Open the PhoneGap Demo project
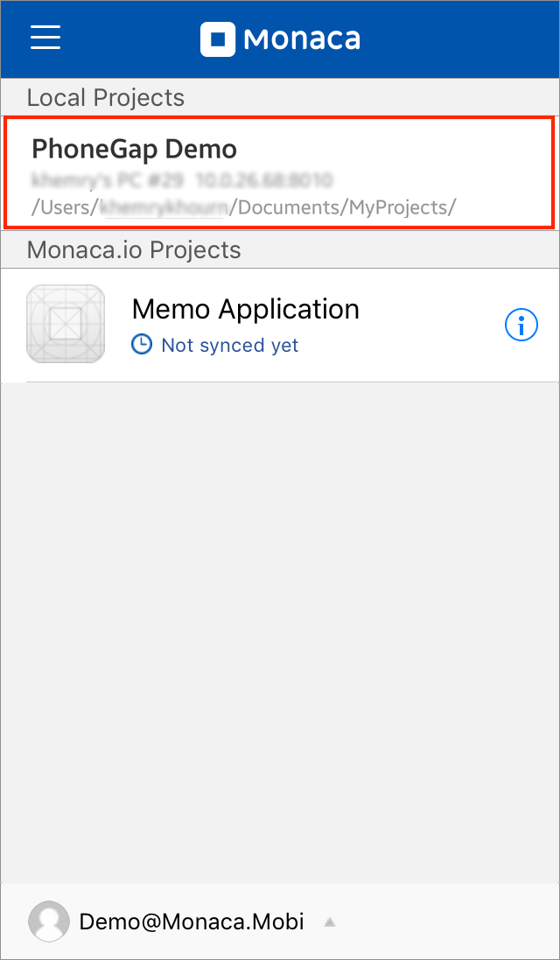The image size is (560, 960). pyautogui.click(x=134, y=149)
